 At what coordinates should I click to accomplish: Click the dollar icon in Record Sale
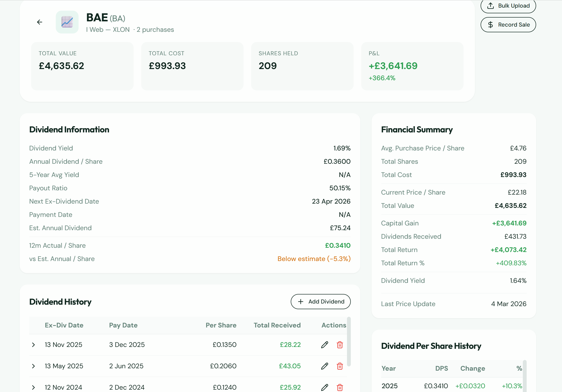[491, 24]
